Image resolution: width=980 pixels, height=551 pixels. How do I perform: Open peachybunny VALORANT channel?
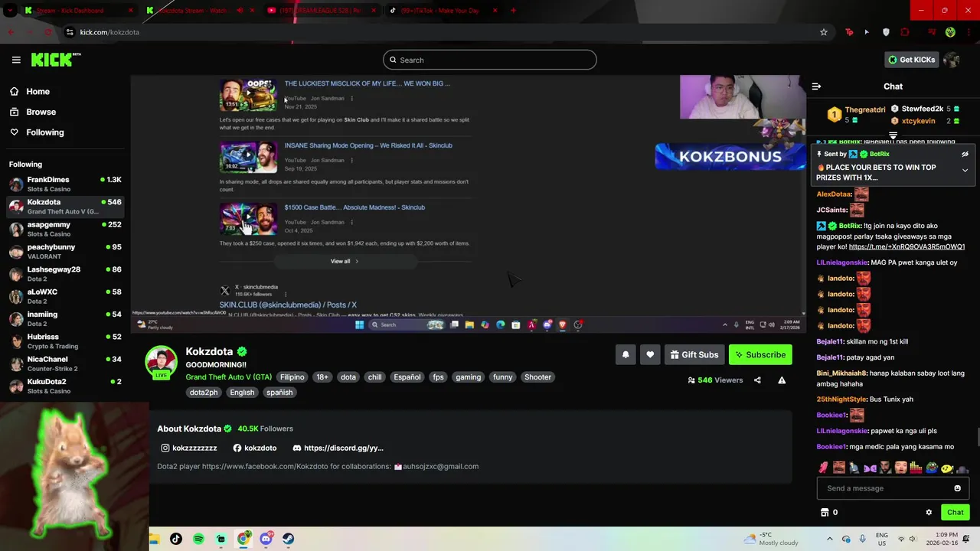coord(65,252)
